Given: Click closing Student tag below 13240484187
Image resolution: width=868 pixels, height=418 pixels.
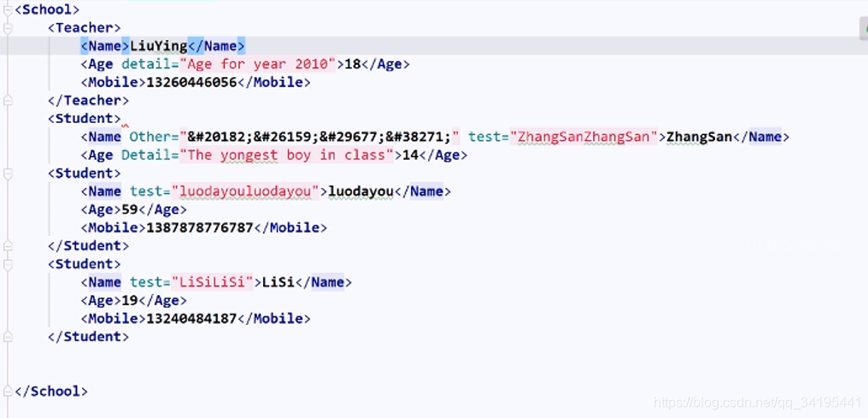Looking at the screenshot, I should (89, 336).
